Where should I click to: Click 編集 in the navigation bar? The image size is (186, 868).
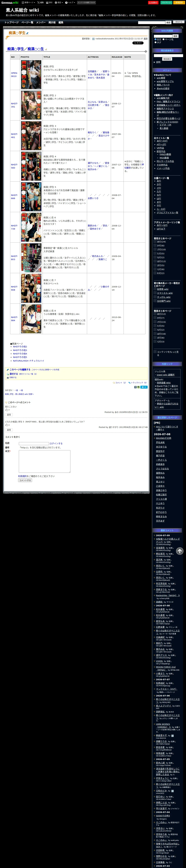pos(61,22)
